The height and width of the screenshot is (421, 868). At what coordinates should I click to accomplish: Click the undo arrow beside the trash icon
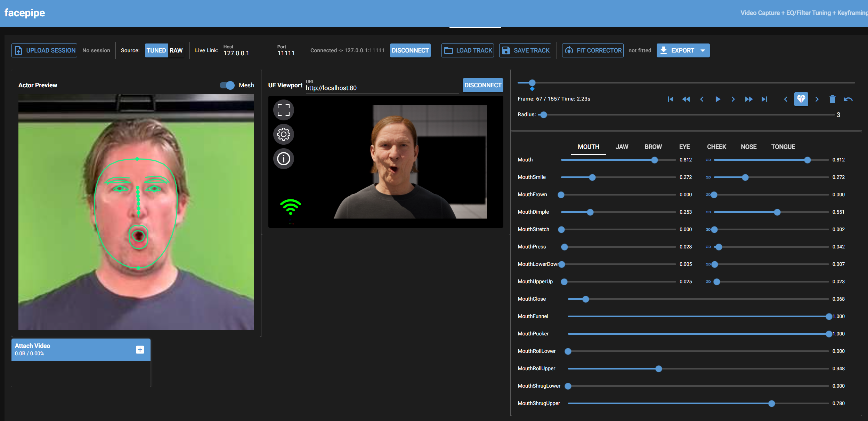[848, 99]
